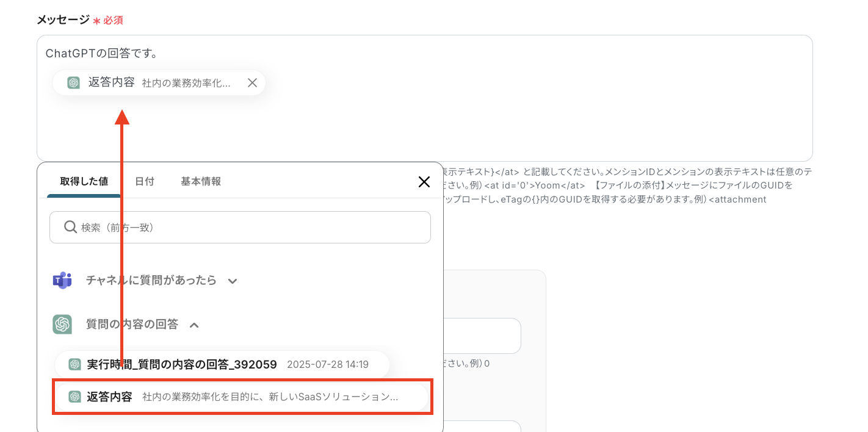Viewport: 868px width, 432px height.
Task: Close the 取得した値 picker panel
Action: click(424, 181)
